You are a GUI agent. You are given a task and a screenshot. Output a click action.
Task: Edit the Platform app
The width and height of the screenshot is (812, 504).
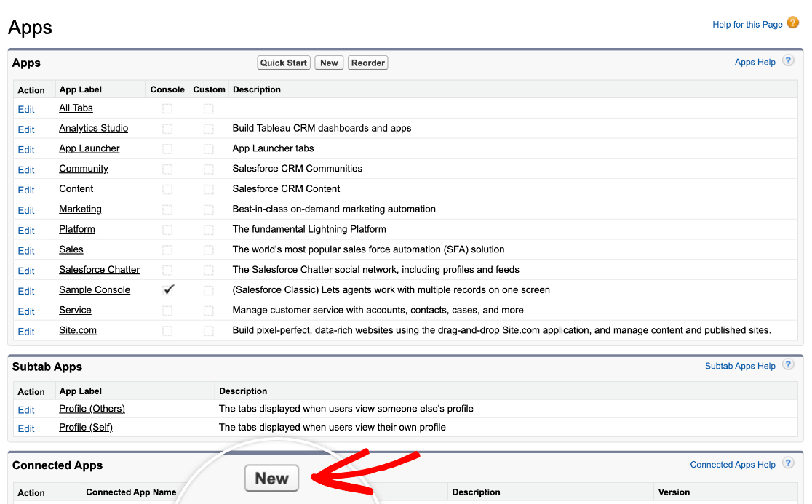coord(26,231)
